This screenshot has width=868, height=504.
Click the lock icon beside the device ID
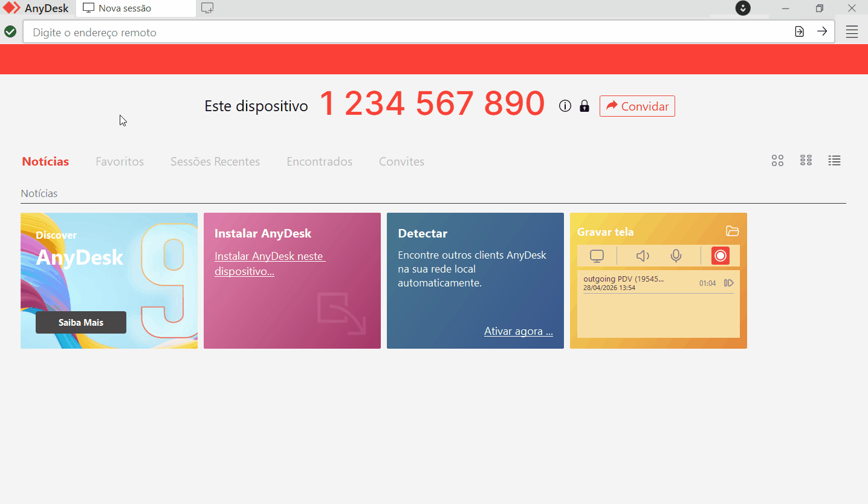(585, 106)
